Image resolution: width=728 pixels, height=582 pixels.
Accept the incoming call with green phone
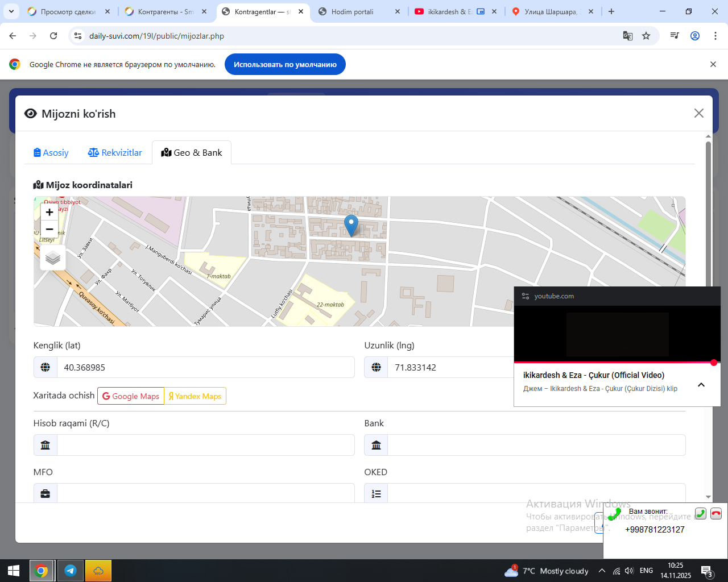pos(701,513)
